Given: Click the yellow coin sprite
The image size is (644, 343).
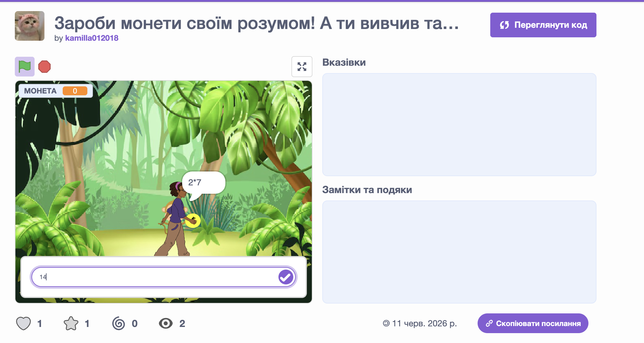Looking at the screenshot, I should coord(193,221).
